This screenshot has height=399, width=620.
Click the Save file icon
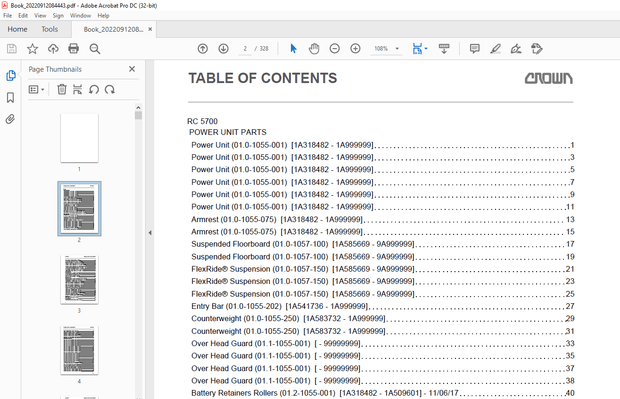(12, 49)
